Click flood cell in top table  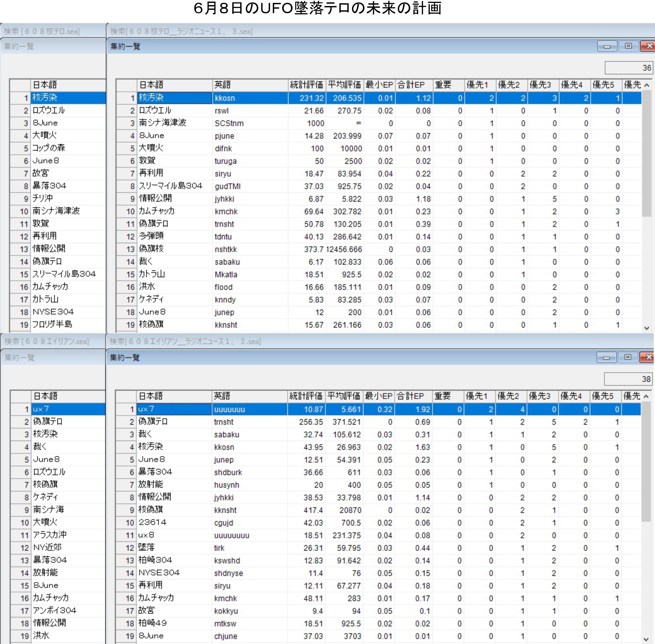[250, 287]
